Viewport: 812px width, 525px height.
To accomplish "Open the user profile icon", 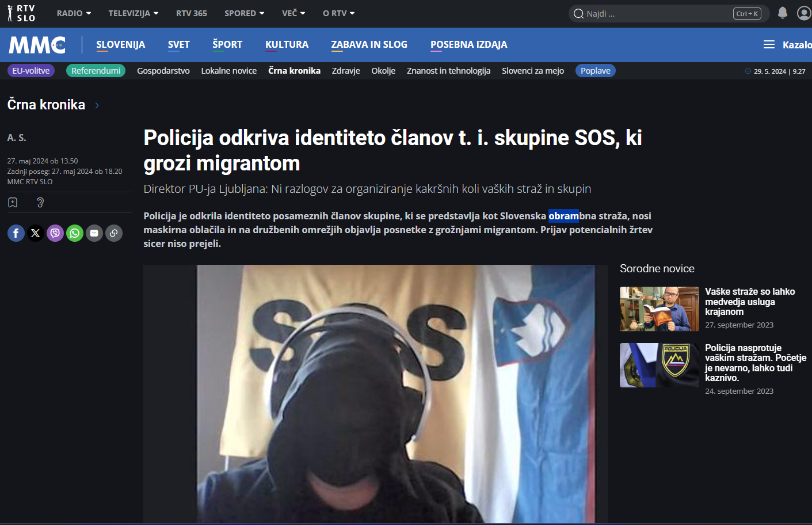I will coord(804,13).
